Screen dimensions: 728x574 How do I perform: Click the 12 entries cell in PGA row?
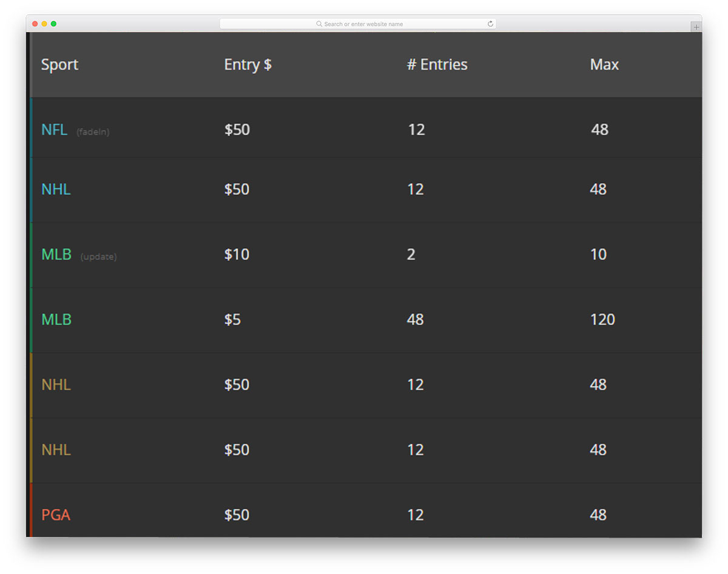(x=415, y=515)
